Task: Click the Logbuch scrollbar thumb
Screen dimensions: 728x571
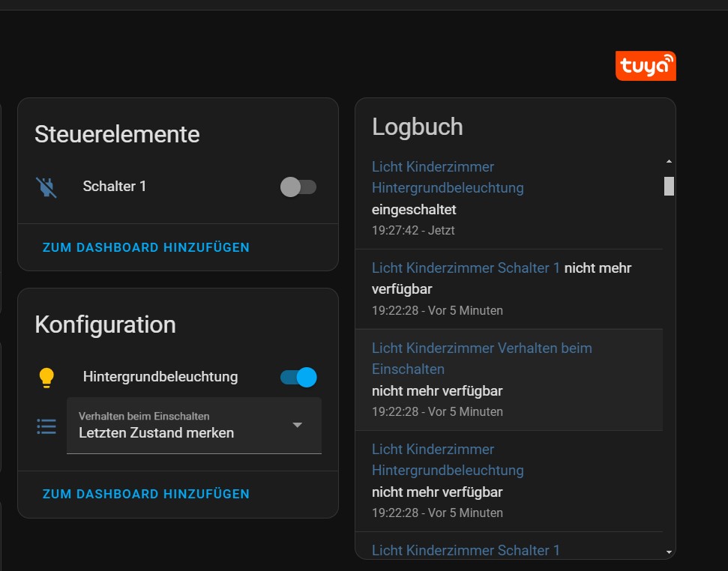Action: tap(669, 186)
